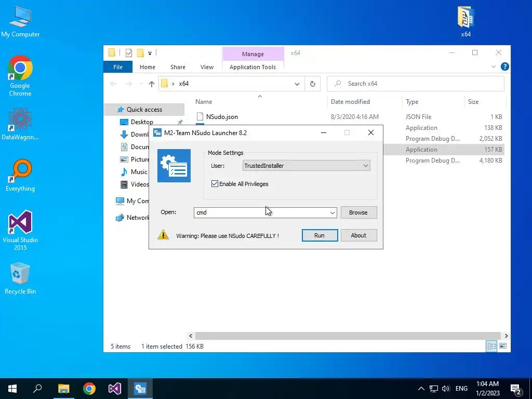Screen dimensions: 532x399
Task: Click NSudo title bar app icon
Action: pyautogui.click(x=157, y=132)
